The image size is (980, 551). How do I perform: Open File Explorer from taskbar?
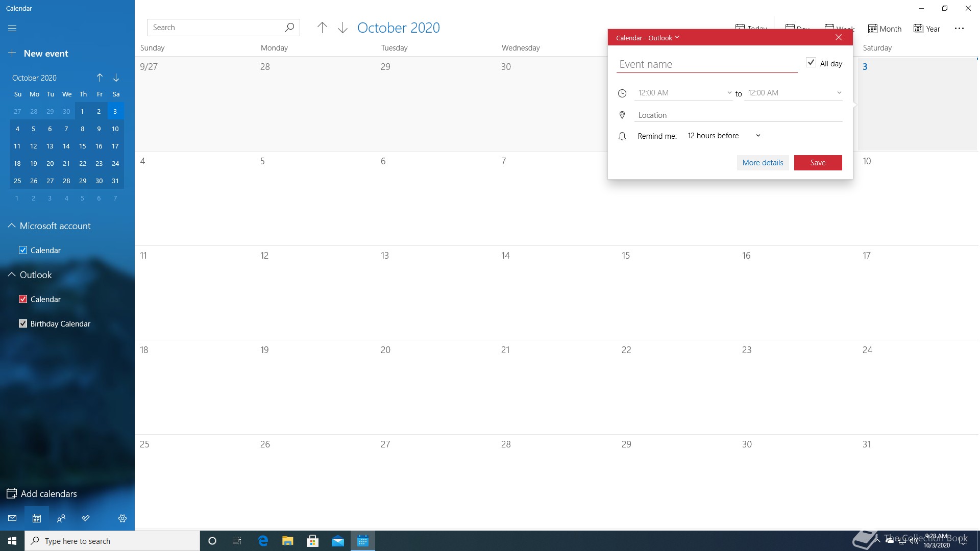tap(287, 541)
